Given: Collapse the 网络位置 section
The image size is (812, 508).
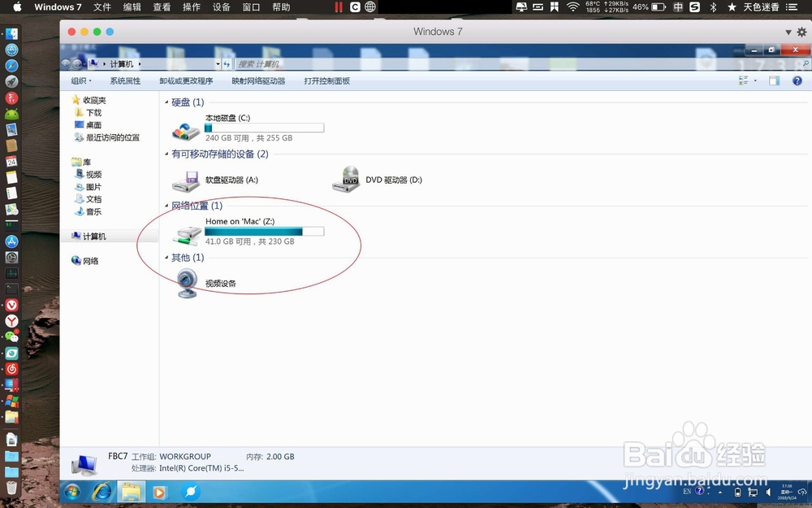Looking at the screenshot, I should click(166, 206).
